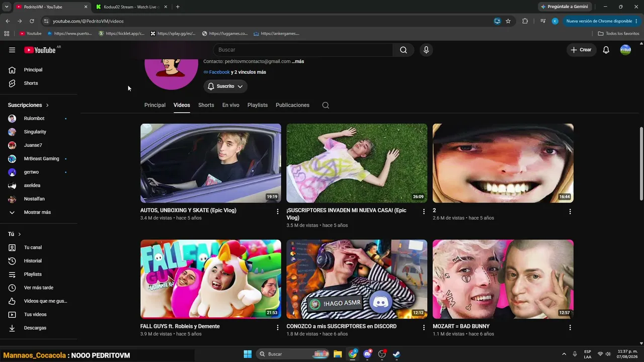Bookmark this page with star icon
This screenshot has width=644, height=362.
point(508,21)
